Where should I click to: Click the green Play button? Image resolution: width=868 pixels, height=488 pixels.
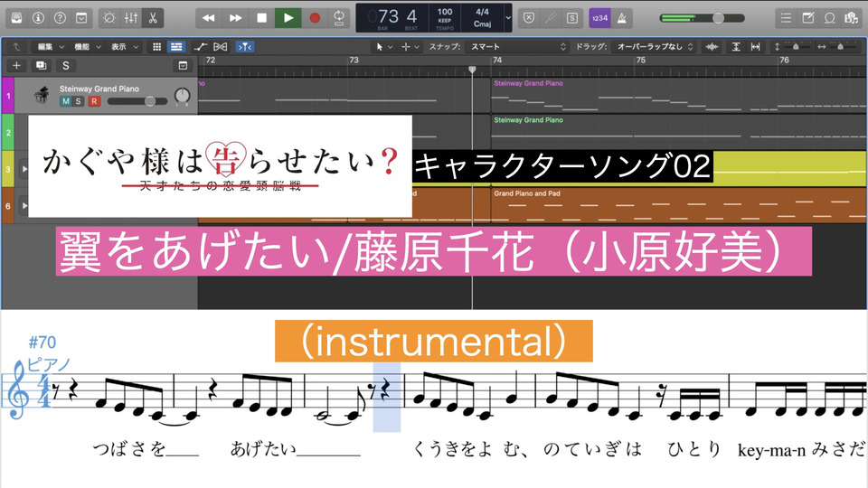point(288,18)
